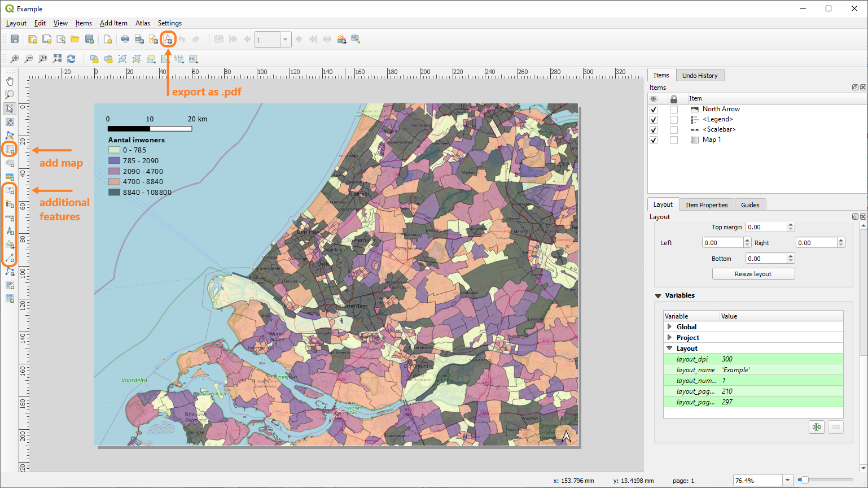Select the Add Map tool
This screenshot has height=488, width=868.
click(x=10, y=149)
